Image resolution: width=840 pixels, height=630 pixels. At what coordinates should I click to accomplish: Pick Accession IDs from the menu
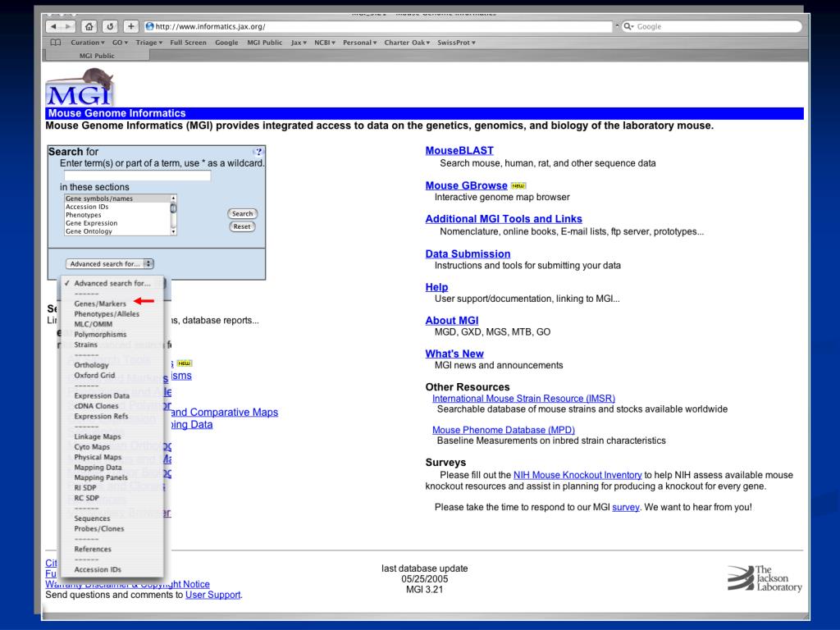pyautogui.click(x=98, y=569)
